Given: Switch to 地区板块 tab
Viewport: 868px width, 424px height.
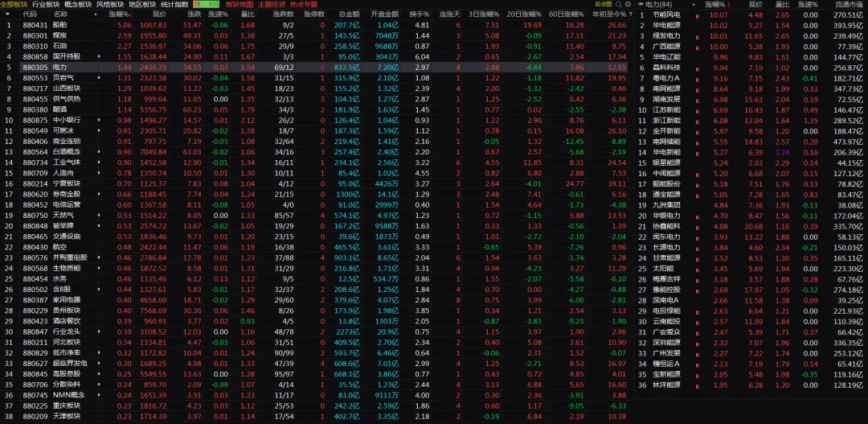Looking at the screenshot, I should [142, 5].
